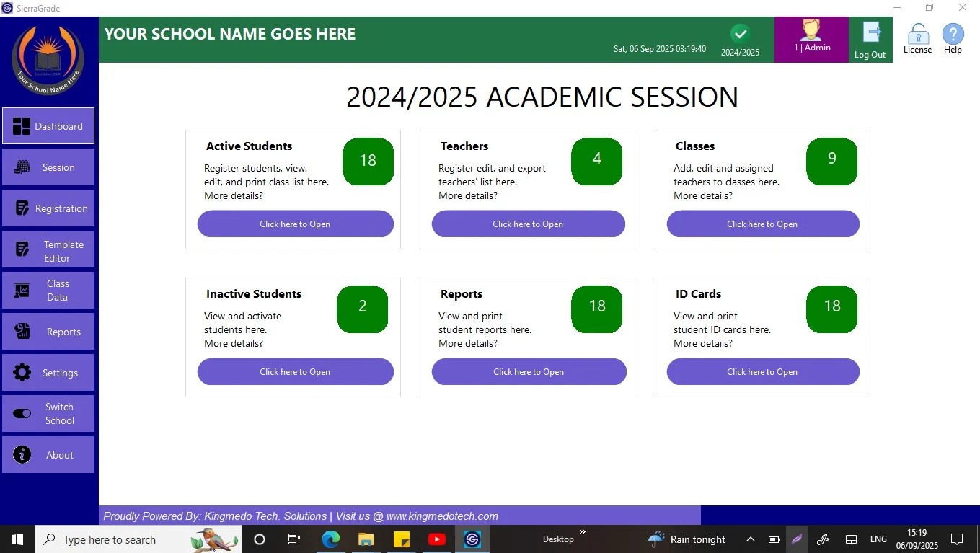Click the Inactive Students count badge 2
The image size is (980, 553).
[x=362, y=309]
